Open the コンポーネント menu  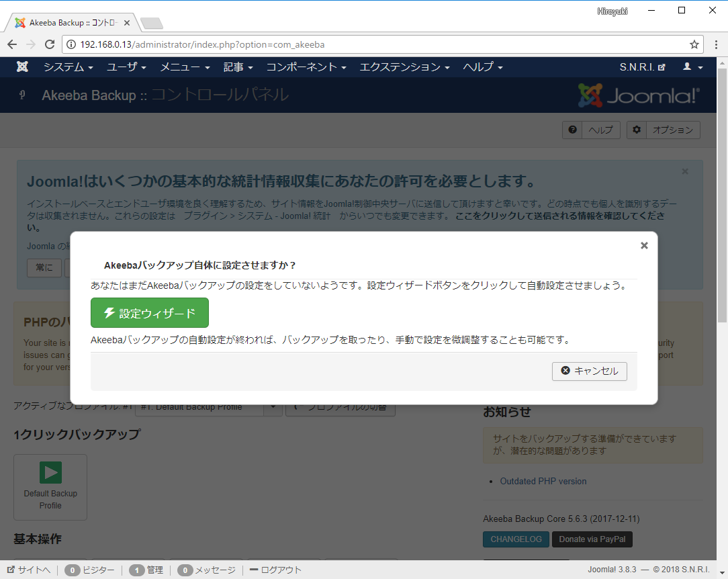pyautogui.click(x=306, y=67)
